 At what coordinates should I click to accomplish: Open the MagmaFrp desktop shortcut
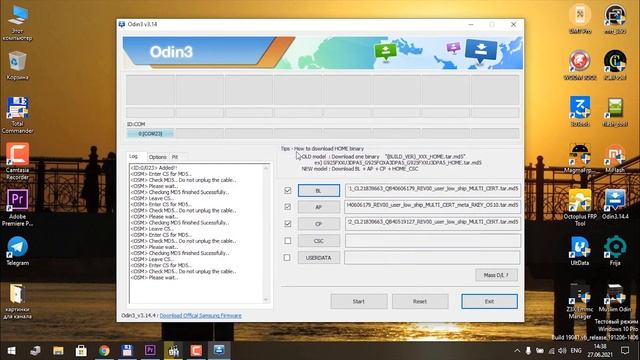580,158
